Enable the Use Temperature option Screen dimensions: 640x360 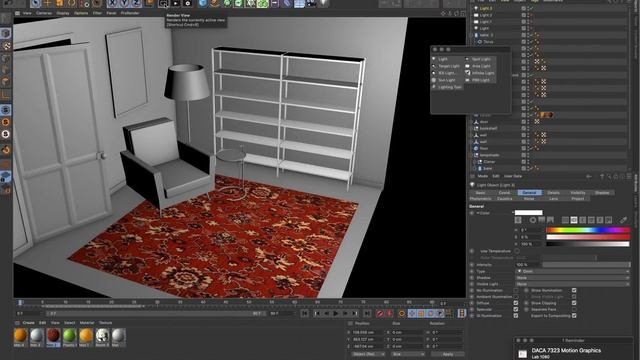[517, 251]
